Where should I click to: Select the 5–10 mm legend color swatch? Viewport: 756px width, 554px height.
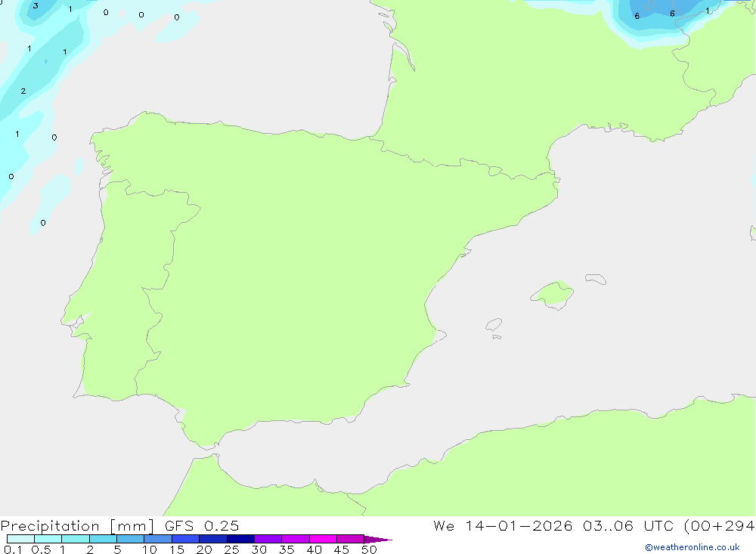point(130,539)
